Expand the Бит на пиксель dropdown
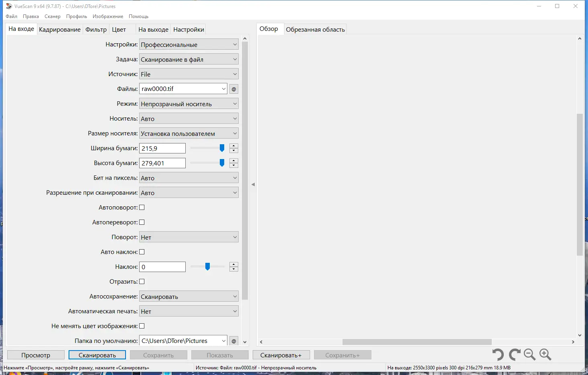 pyautogui.click(x=189, y=178)
